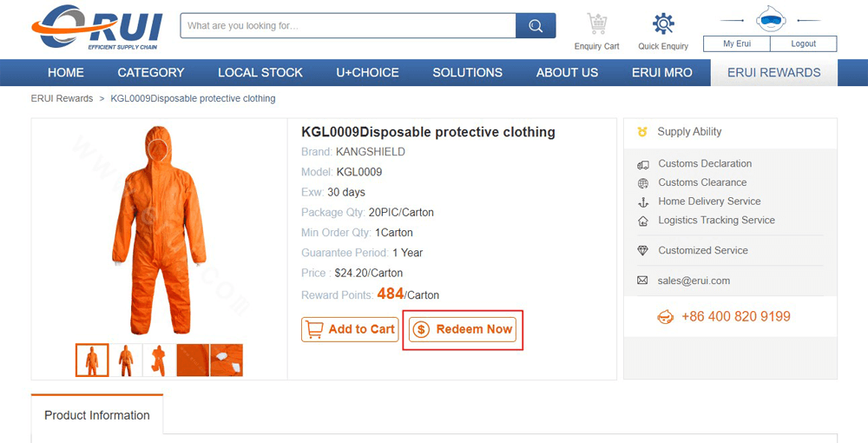Click the Customized Service diamond icon
Image resolution: width=868 pixels, height=443 pixels.
click(642, 251)
